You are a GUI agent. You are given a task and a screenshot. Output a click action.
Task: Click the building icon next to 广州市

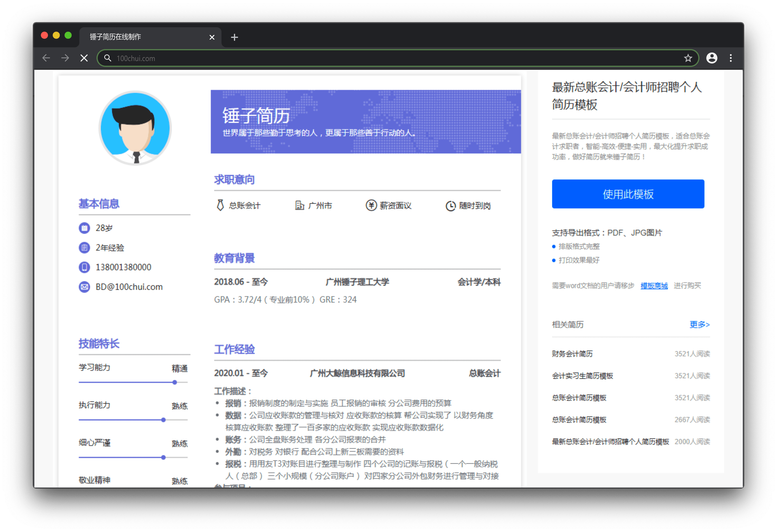click(x=300, y=205)
